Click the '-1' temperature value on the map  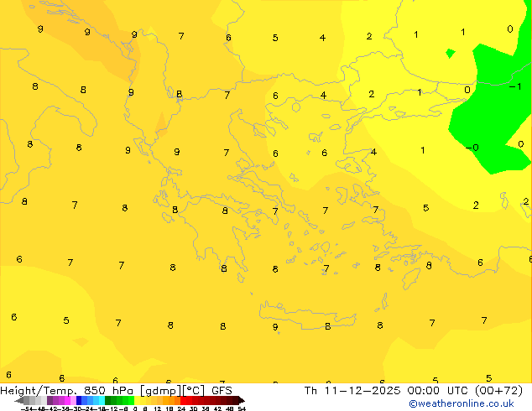tap(515, 86)
